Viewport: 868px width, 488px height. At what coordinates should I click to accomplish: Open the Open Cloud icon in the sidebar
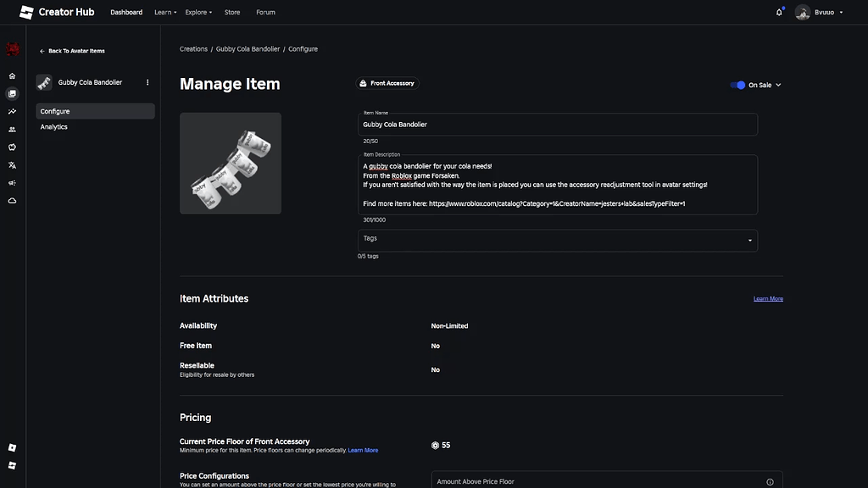coord(12,202)
